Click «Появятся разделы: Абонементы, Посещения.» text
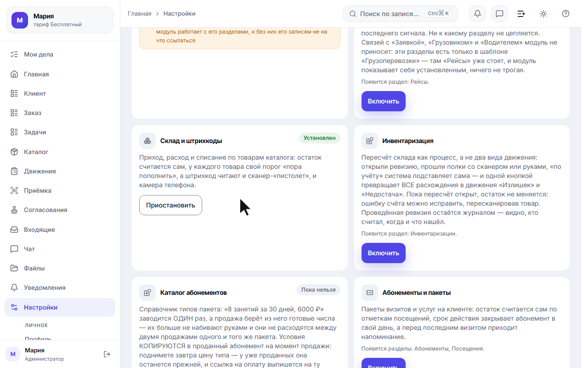Image resolution: width=588 pixels, height=368 pixels. click(423, 349)
